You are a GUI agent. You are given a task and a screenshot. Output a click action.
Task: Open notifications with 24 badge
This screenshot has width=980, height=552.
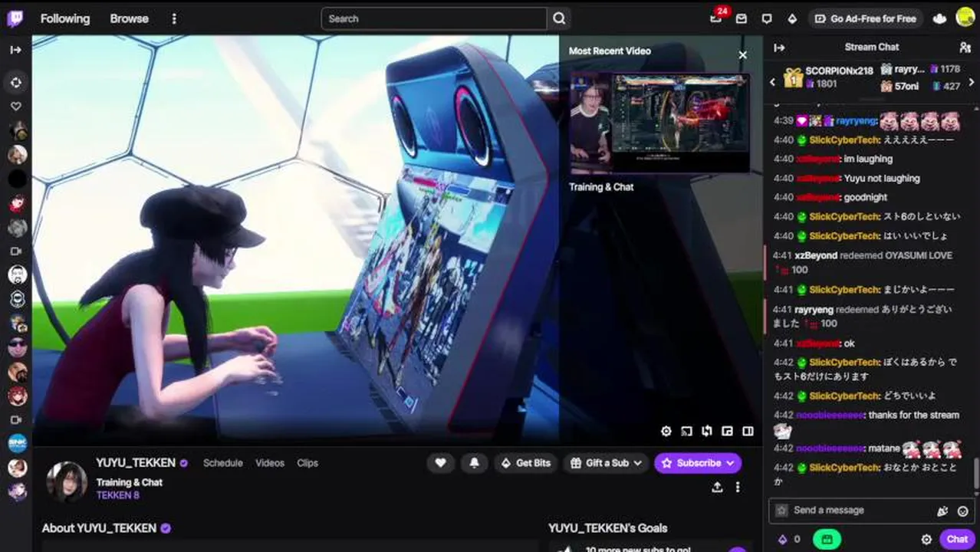click(x=716, y=18)
